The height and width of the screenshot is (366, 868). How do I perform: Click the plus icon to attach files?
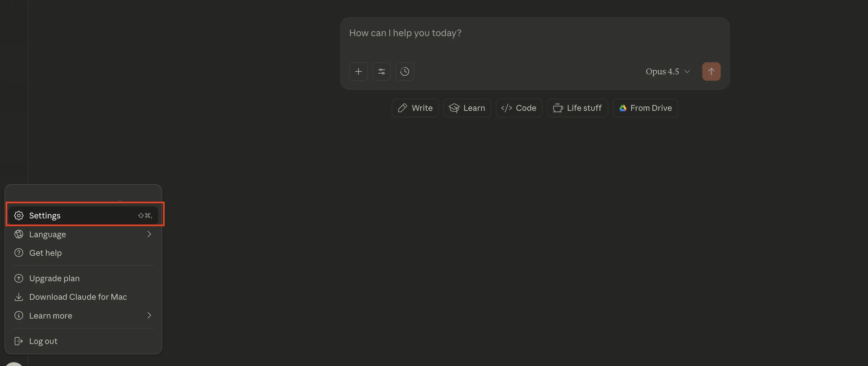point(358,71)
